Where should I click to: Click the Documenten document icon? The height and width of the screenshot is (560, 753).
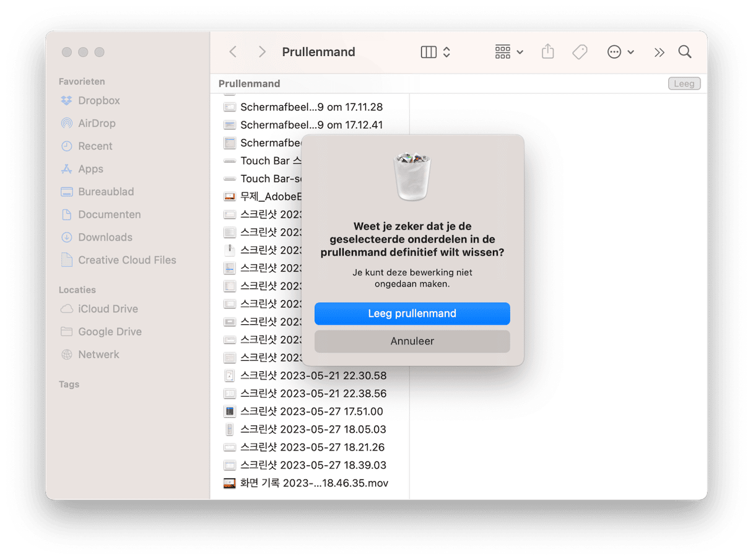(x=67, y=215)
